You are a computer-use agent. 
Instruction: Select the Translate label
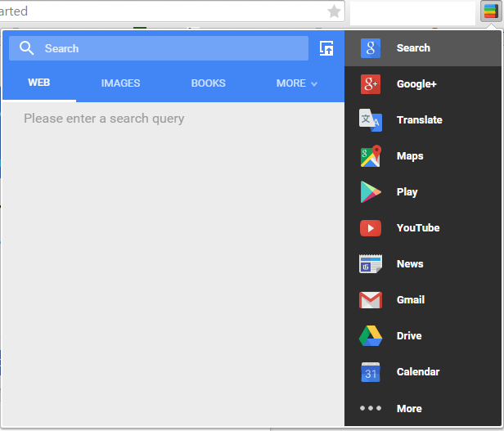pyautogui.click(x=420, y=120)
